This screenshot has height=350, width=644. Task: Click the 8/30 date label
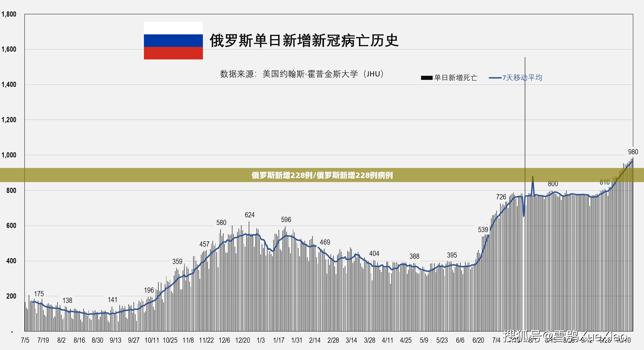(x=97, y=340)
